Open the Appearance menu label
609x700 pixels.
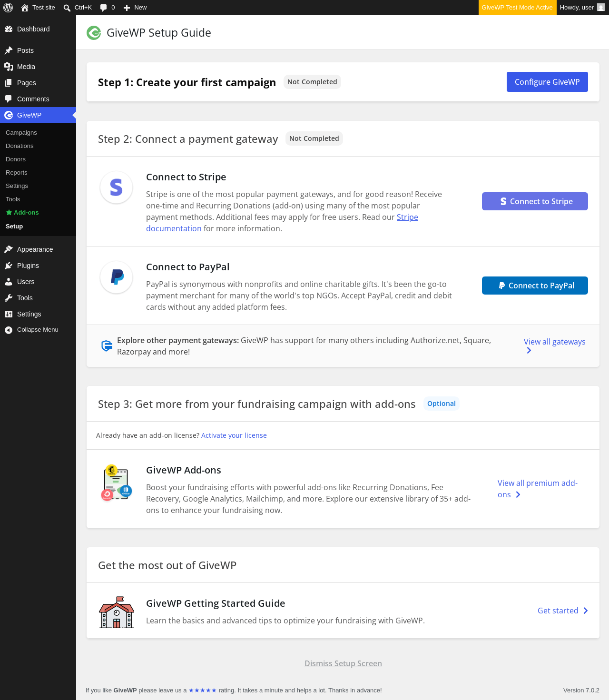click(35, 249)
